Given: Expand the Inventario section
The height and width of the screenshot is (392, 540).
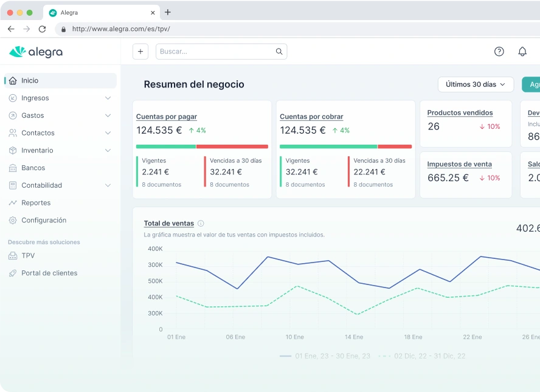Looking at the screenshot, I should click(x=108, y=150).
